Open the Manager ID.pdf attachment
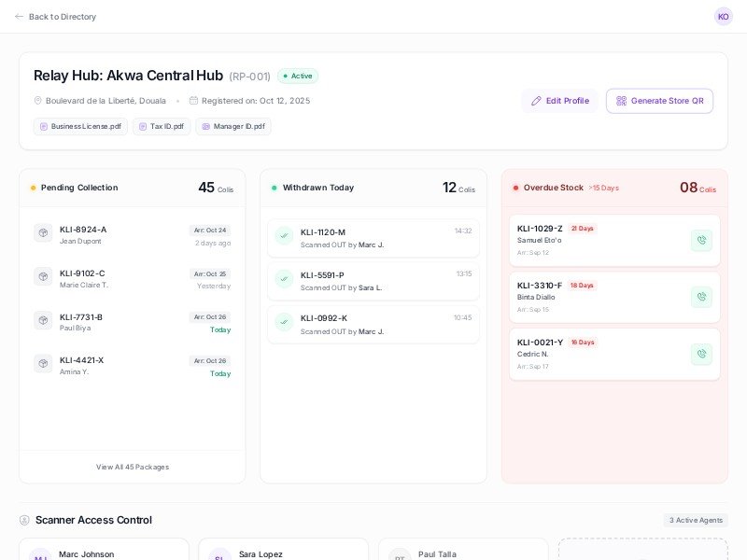The width and height of the screenshot is (747, 560). click(x=233, y=127)
